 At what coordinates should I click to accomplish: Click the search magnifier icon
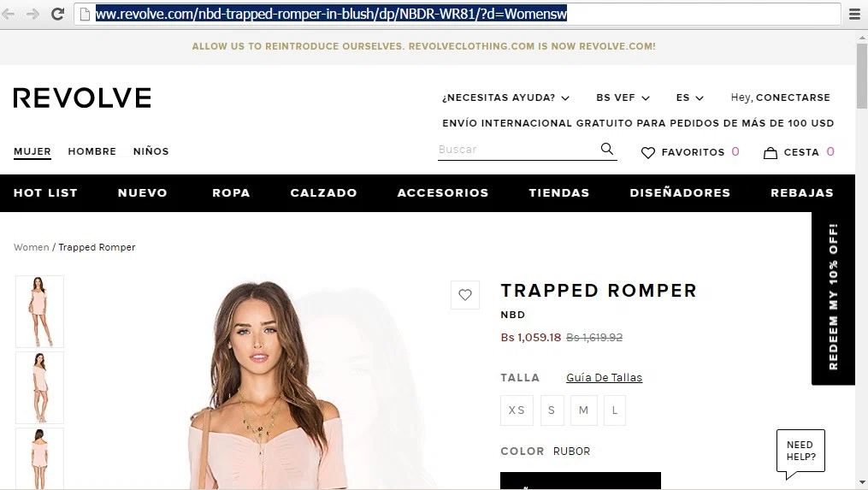pyautogui.click(x=606, y=149)
